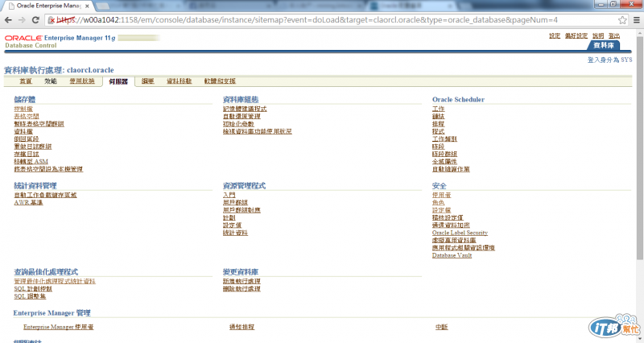The height and width of the screenshot is (343, 644).
Task: Open the 刪除執行處理 delete instance link
Action: 242,289
